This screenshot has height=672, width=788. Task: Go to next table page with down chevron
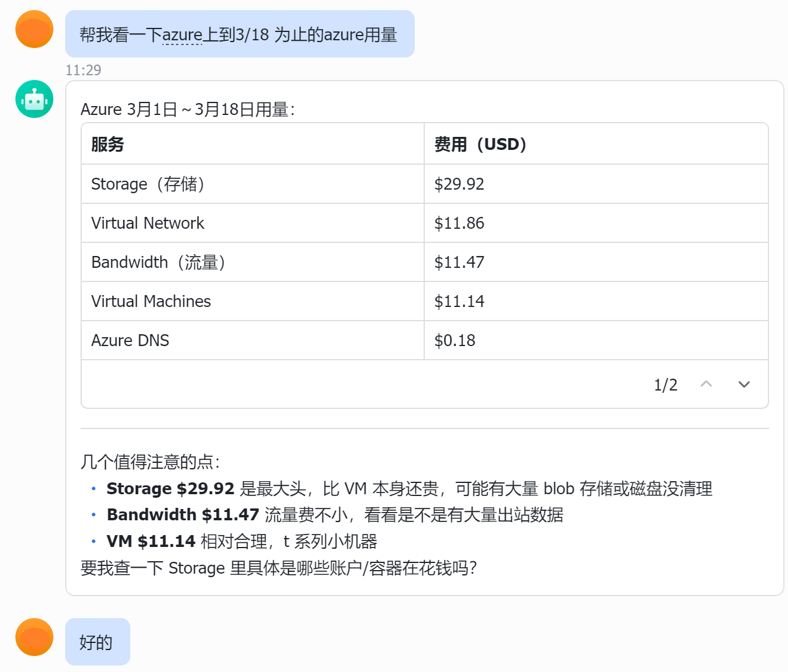coord(744,385)
